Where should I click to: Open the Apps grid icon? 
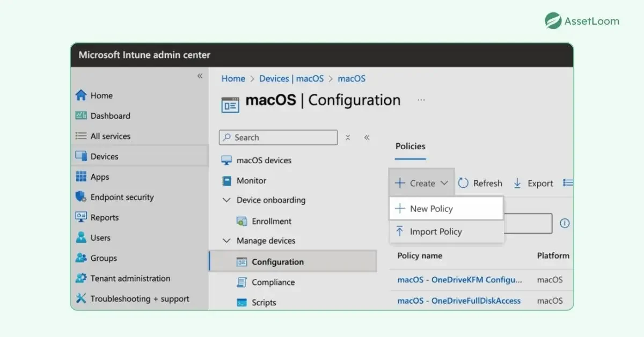[x=81, y=177]
